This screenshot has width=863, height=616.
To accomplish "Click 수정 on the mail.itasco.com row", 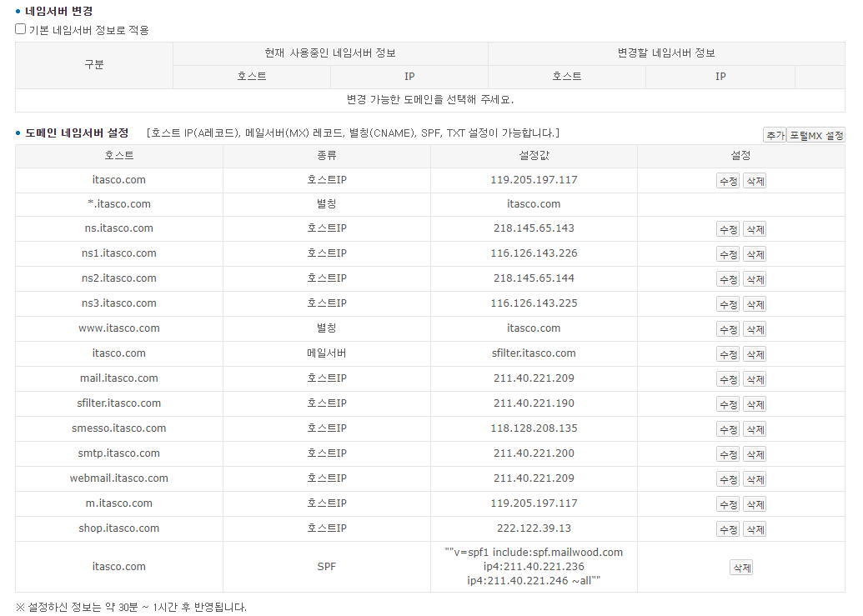I will 728,379.
